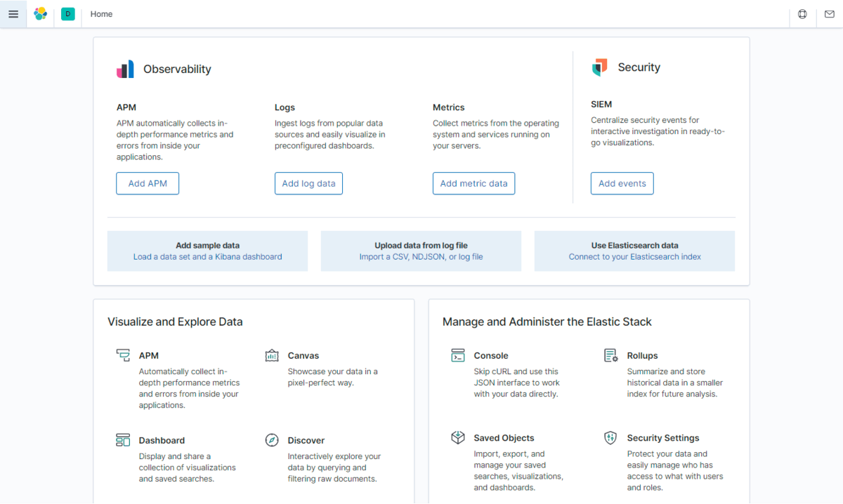Click the newsfeed mail icon
This screenshot has width=843, height=504.
(830, 14)
